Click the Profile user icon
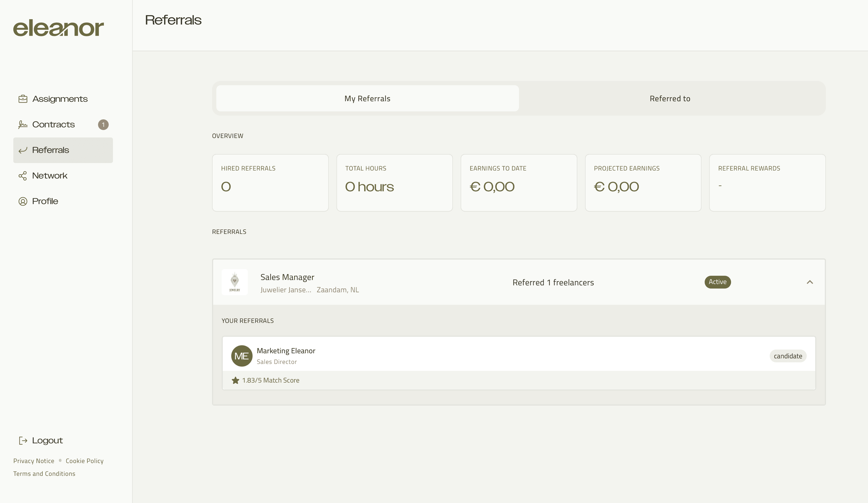 tap(23, 201)
